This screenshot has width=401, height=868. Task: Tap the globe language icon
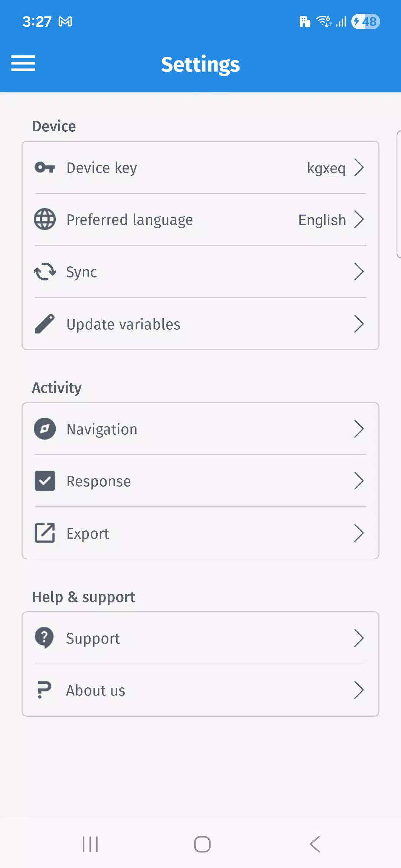point(45,219)
